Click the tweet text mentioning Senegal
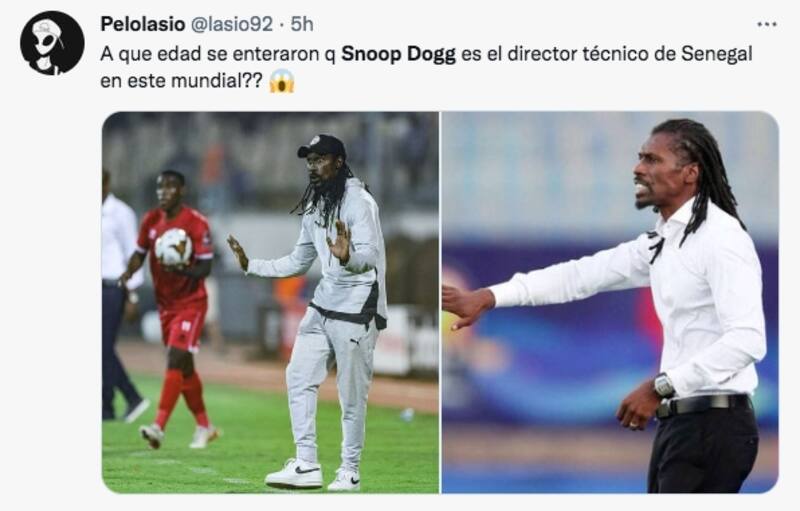This screenshot has width=800, height=511. click(427, 67)
